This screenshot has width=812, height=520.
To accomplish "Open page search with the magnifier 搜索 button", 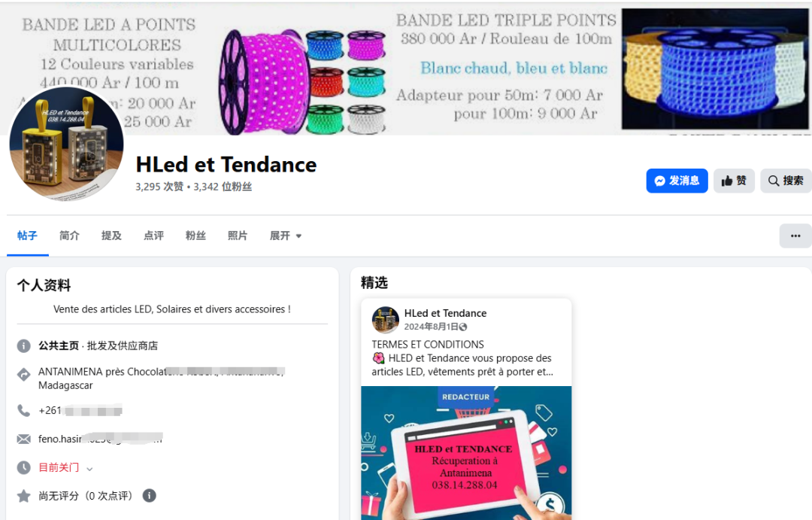I will [786, 181].
